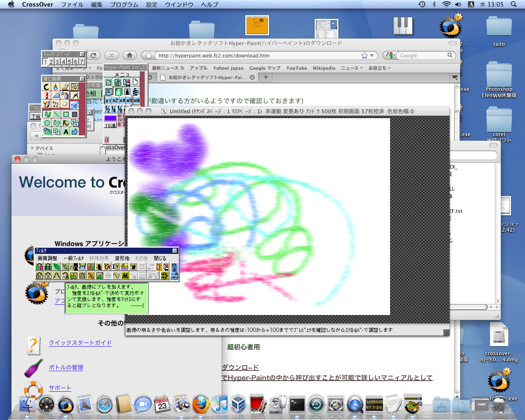Select the water drop blur tool
This screenshot has width=525, height=420.
pos(56,87)
